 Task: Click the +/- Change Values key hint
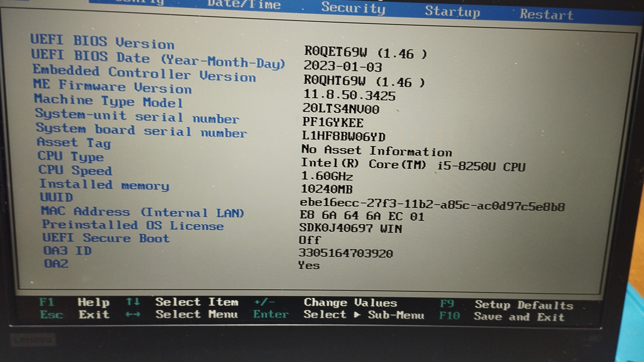coord(264,302)
